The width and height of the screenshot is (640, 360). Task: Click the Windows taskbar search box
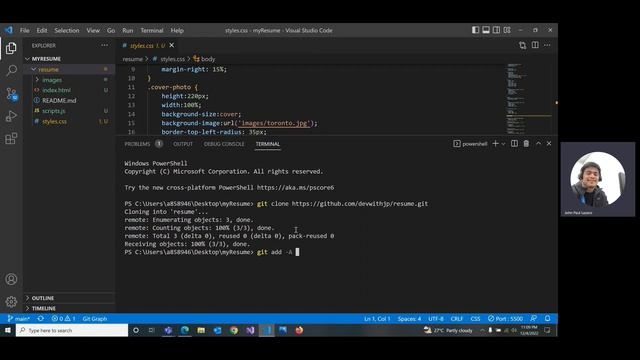pyautogui.click(x=72, y=330)
